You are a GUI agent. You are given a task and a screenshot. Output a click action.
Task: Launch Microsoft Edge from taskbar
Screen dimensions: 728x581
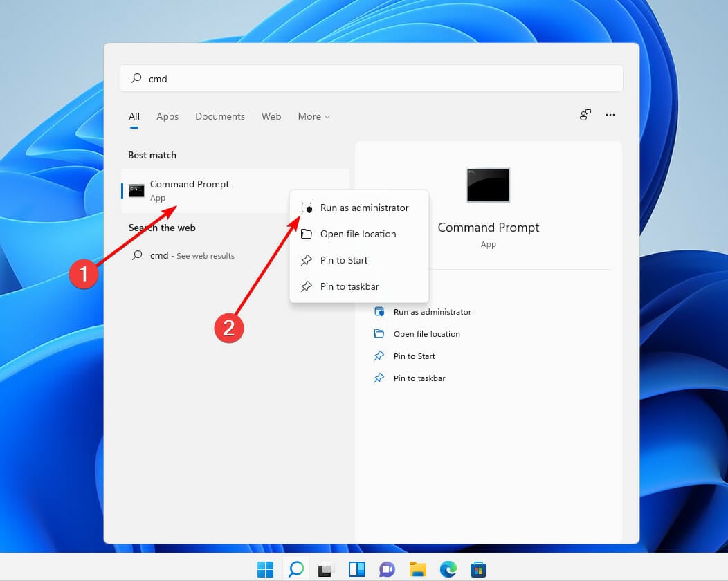point(448,569)
